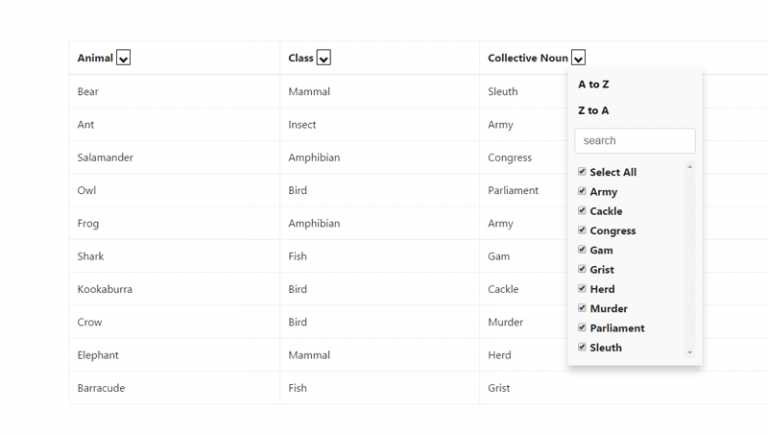Disable the Parliament filter checkbox
This screenshot has height=435, width=768.
tap(581, 328)
